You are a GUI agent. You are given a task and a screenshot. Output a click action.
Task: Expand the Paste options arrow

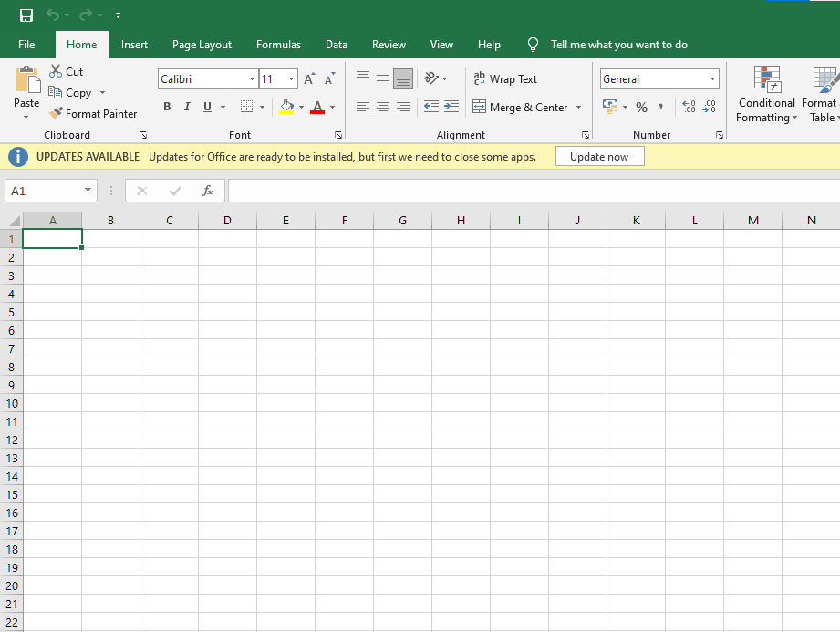tap(26, 117)
